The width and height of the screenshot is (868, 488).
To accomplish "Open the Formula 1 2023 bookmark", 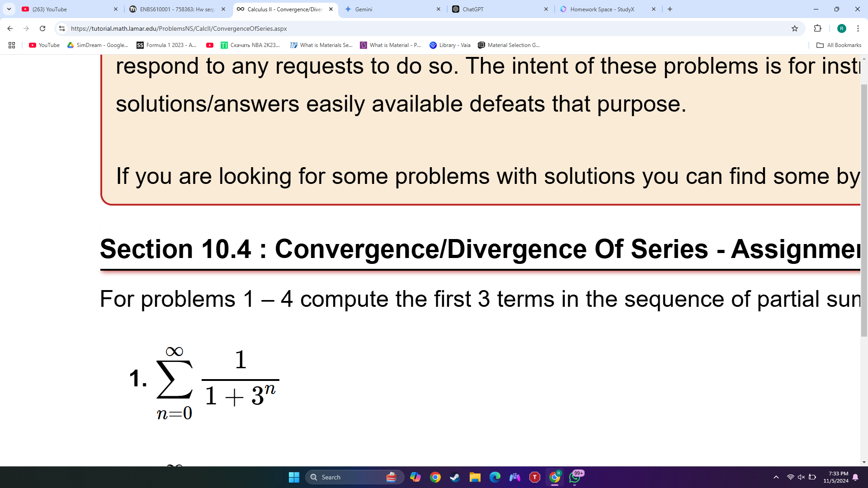I will coord(167,45).
